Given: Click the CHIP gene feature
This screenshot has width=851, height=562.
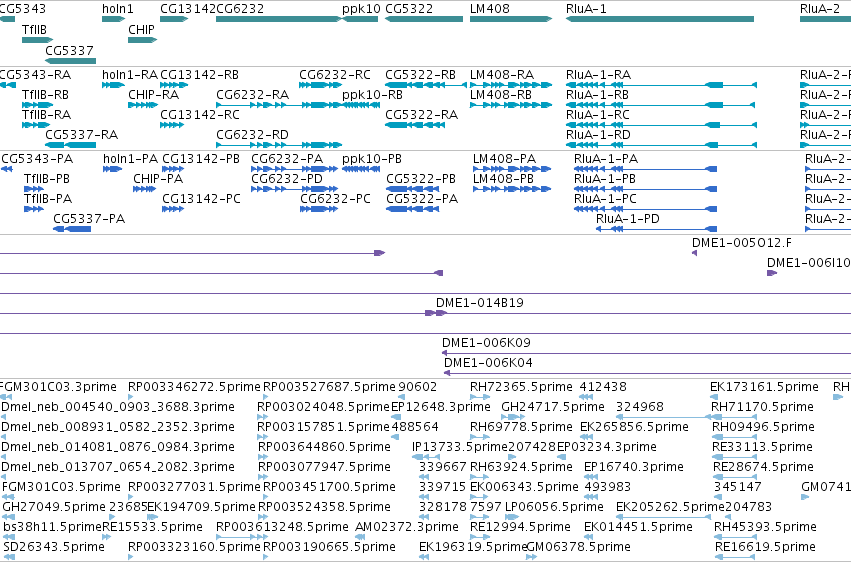Looking at the screenshot, I should (143, 40).
